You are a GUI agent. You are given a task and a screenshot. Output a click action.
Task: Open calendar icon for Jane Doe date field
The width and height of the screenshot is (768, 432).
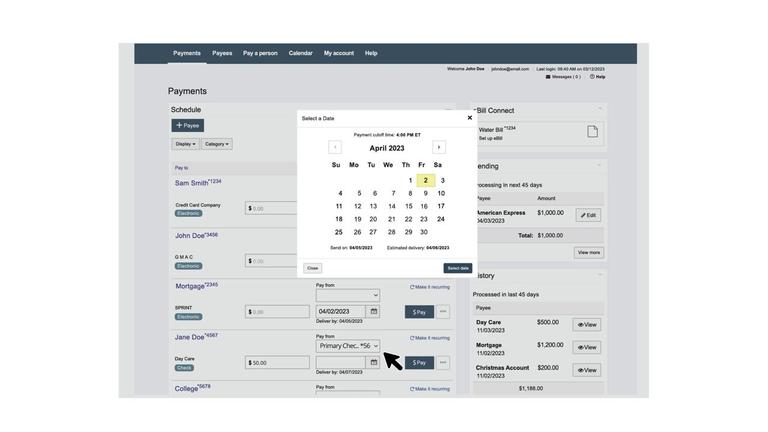pos(373,362)
